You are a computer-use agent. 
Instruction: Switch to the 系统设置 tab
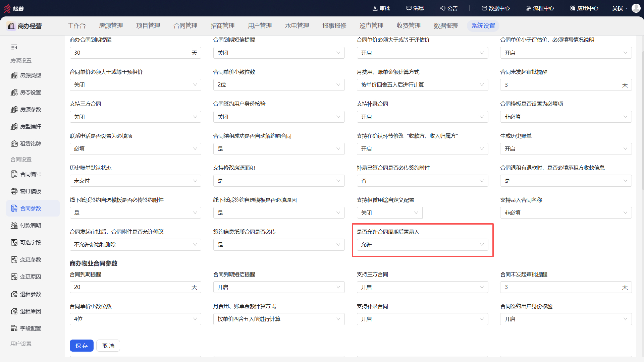tap(483, 26)
